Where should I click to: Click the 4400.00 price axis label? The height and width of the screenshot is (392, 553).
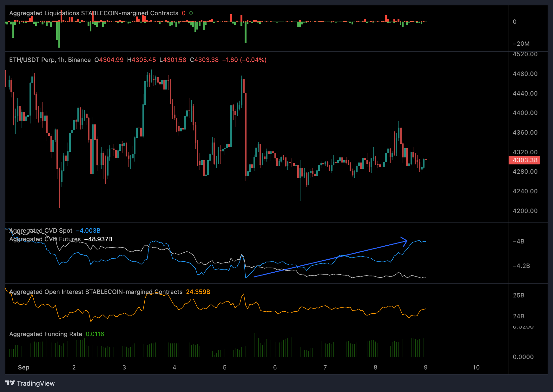(525, 113)
